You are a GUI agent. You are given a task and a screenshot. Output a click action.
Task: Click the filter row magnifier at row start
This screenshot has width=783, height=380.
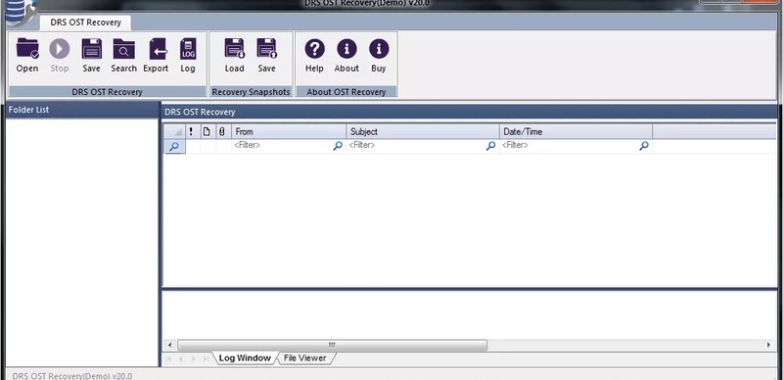(x=174, y=146)
